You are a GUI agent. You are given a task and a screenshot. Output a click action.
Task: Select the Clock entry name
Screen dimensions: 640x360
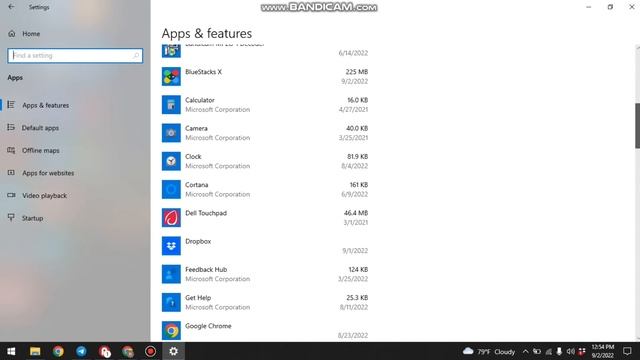pyautogui.click(x=193, y=156)
